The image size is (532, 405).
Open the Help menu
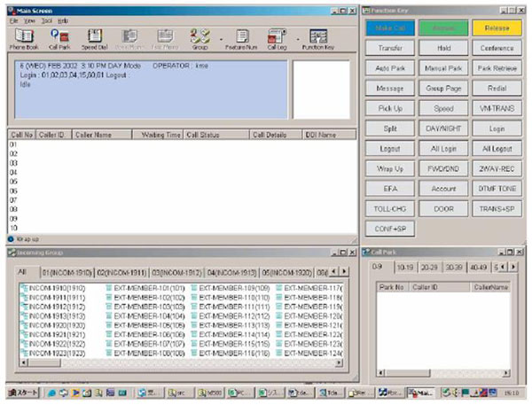tap(63, 21)
